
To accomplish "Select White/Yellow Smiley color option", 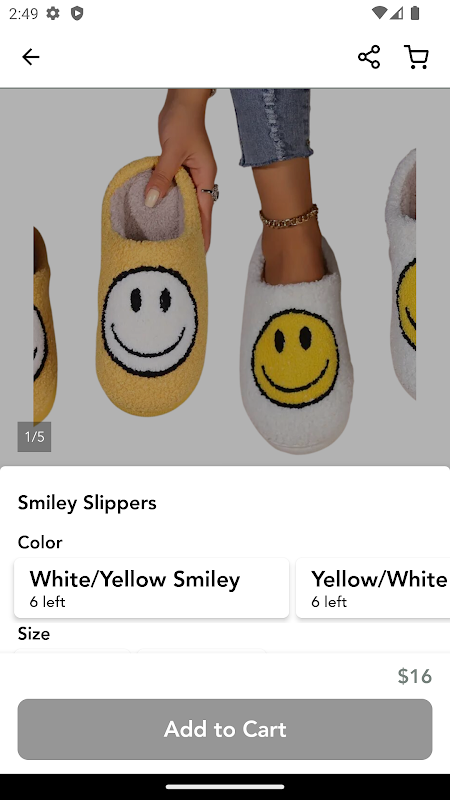I will (152, 588).
